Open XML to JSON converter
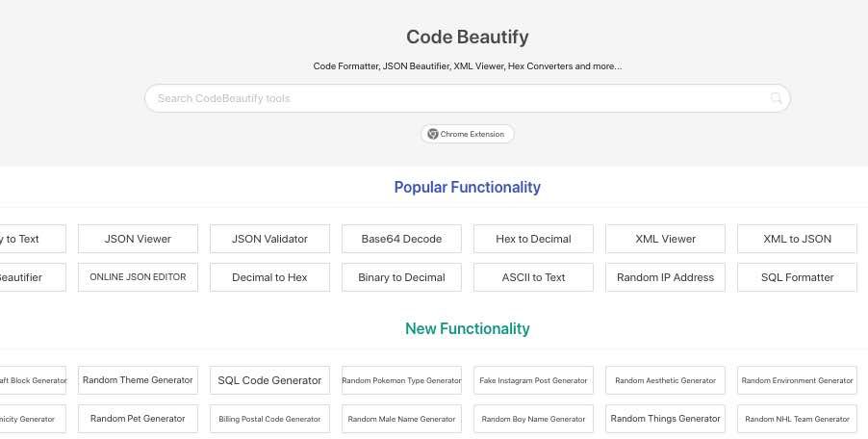This screenshot has height=439, width=868. pyautogui.click(x=797, y=239)
